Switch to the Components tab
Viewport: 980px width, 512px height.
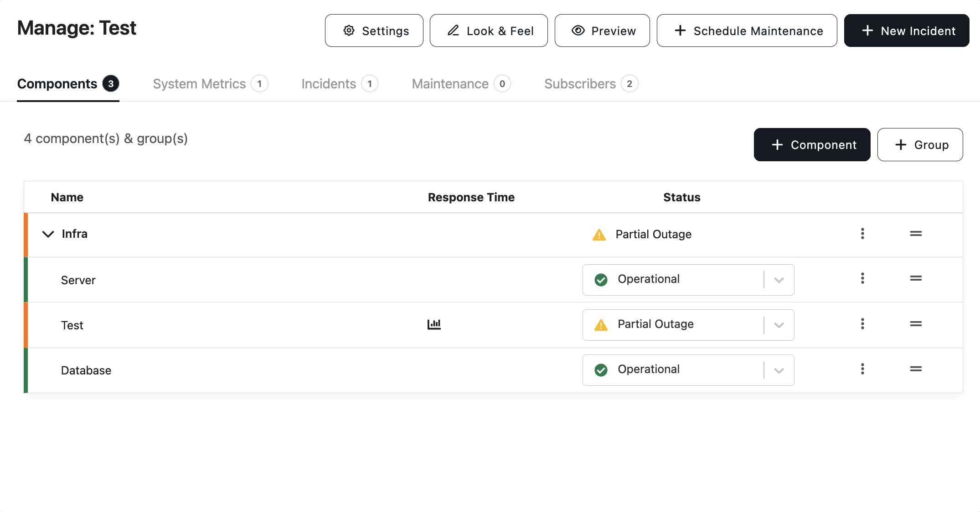pos(68,84)
